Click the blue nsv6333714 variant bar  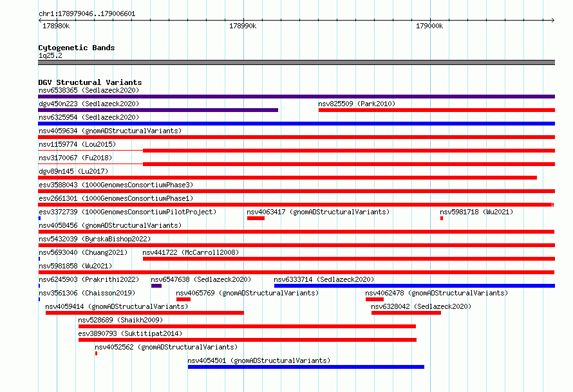coord(415,286)
